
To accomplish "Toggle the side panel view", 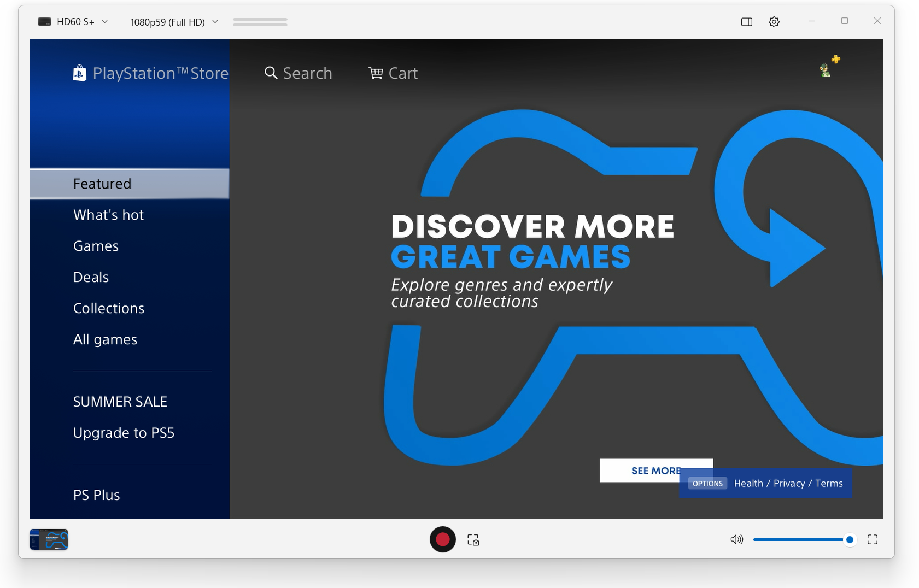I will [x=746, y=21].
